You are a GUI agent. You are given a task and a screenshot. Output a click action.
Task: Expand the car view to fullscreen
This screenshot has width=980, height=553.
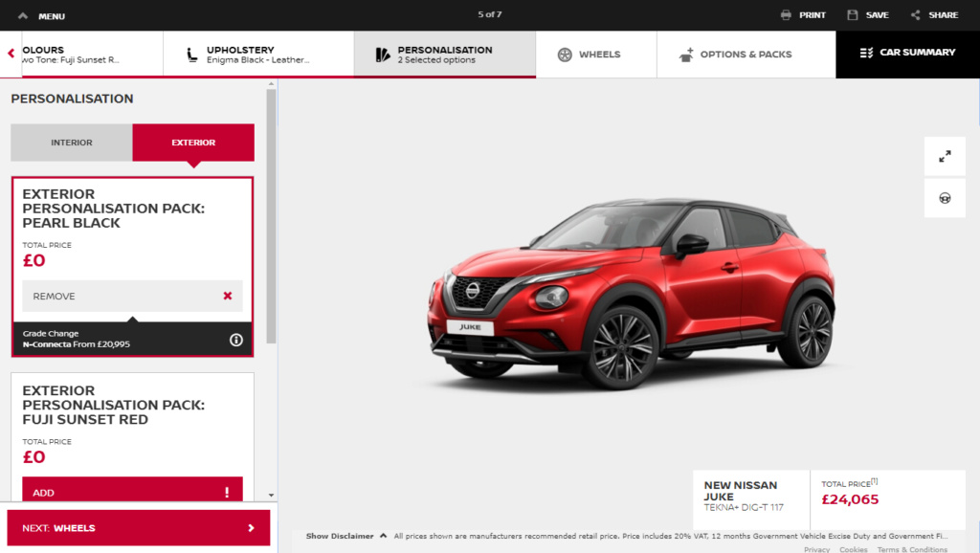point(945,156)
